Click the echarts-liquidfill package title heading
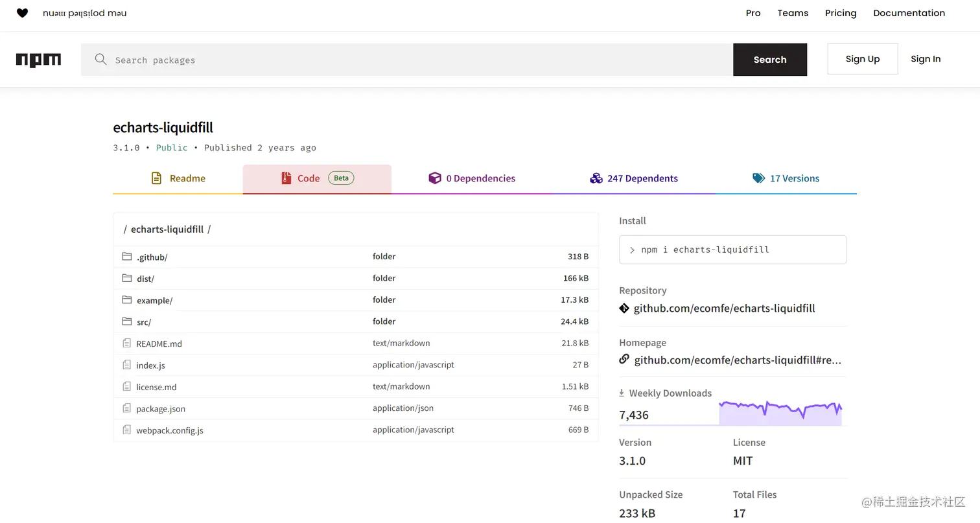This screenshot has height=523, width=980. click(x=163, y=127)
